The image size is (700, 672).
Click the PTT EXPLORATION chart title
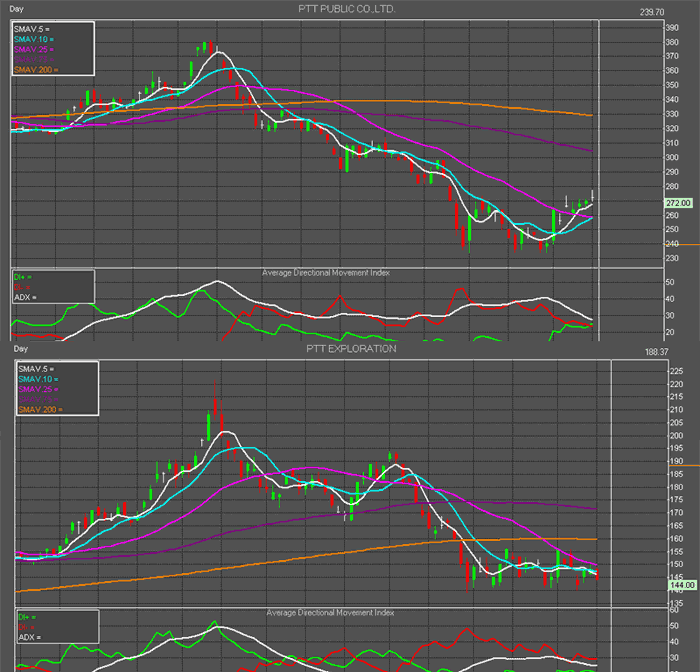click(x=351, y=349)
